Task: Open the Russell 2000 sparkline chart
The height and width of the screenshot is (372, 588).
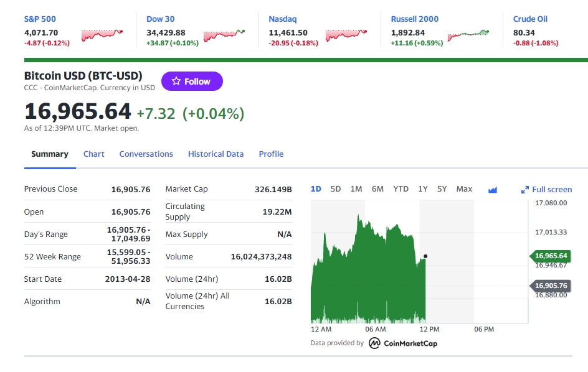Action: tap(468, 35)
